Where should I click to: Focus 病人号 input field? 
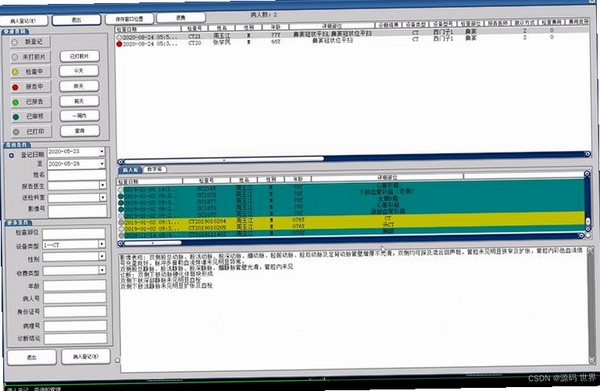(x=75, y=298)
